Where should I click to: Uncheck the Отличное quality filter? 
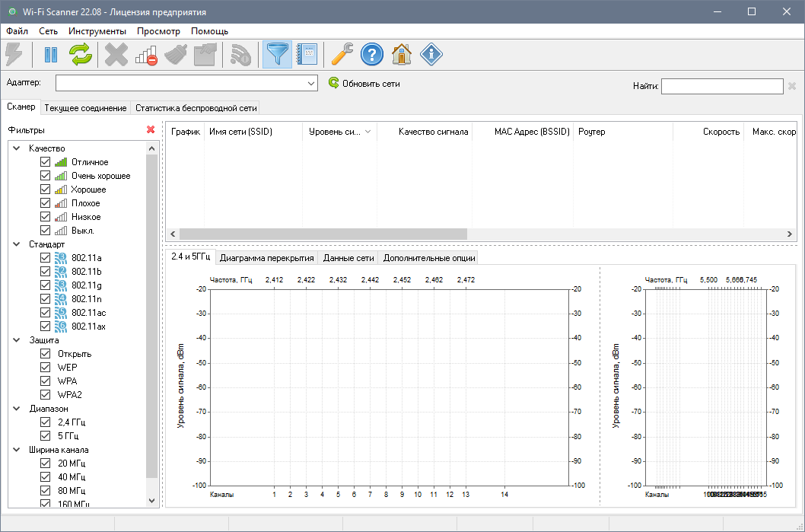click(45, 162)
